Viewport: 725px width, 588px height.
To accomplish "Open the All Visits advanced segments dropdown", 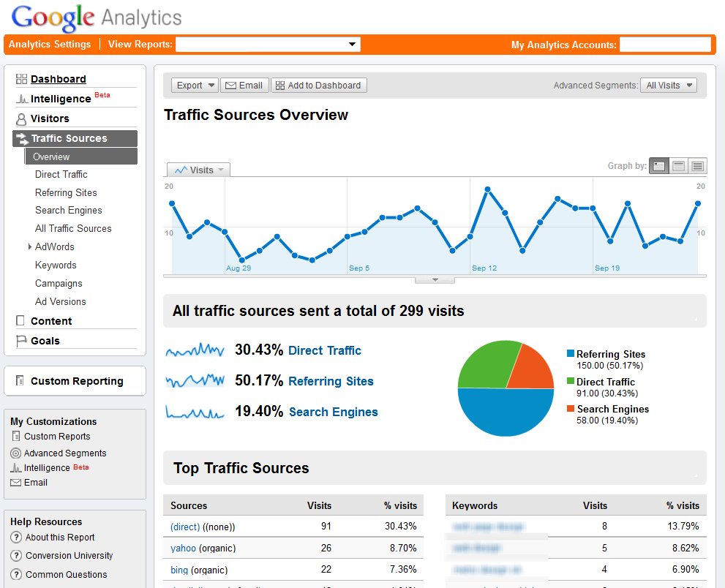I will [669, 86].
